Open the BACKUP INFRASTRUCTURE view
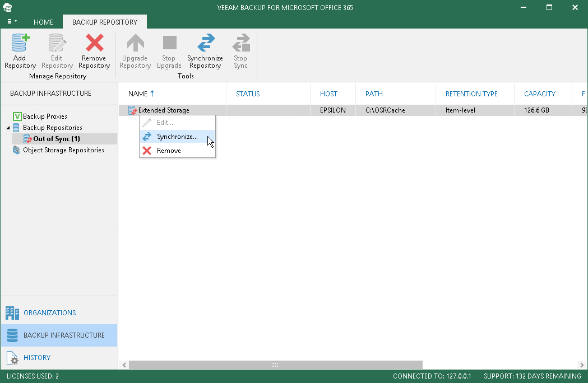The width and height of the screenshot is (588, 383). pos(59,335)
